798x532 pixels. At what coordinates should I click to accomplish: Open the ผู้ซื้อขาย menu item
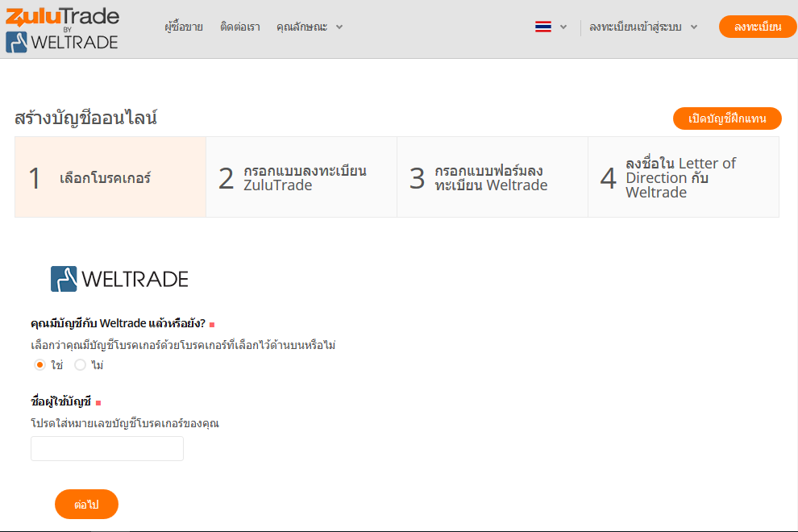184,27
